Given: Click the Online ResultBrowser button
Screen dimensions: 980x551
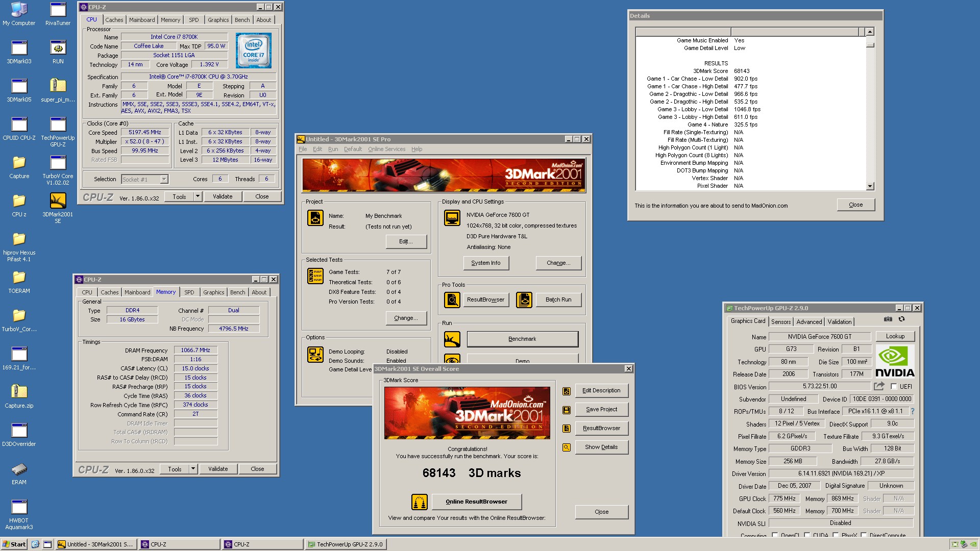Looking at the screenshot, I should tap(476, 502).
